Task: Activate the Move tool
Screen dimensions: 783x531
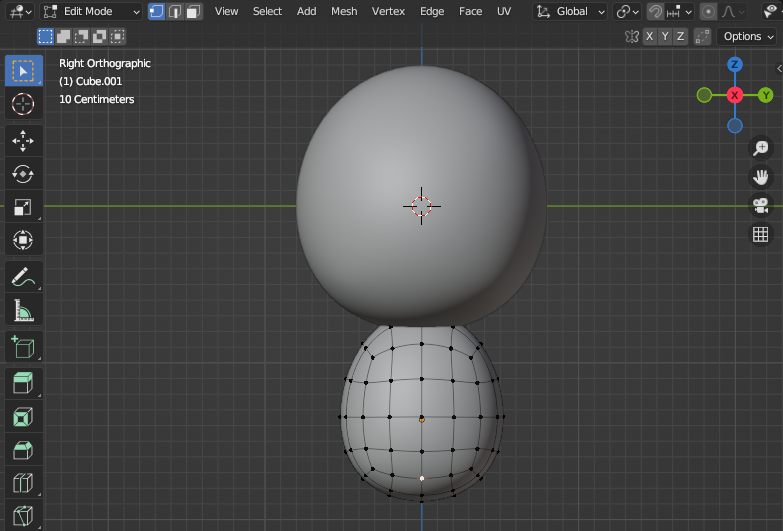Action: 23,141
